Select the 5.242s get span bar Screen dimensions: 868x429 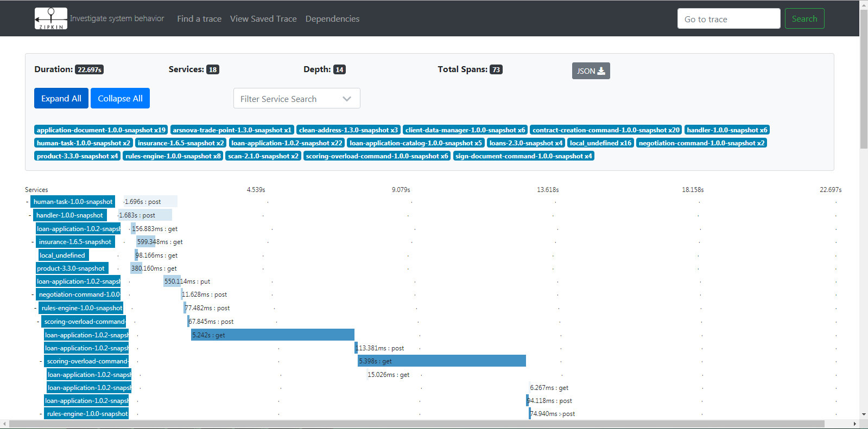(273, 335)
